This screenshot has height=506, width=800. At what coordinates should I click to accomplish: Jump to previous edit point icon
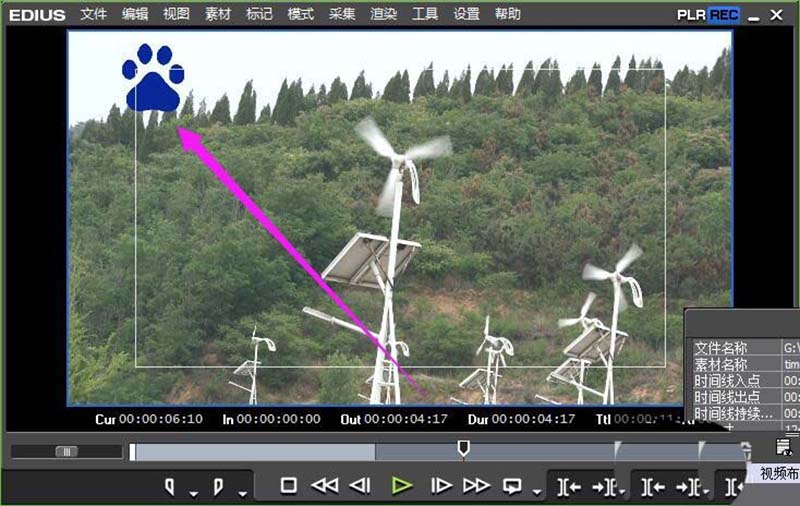pyautogui.click(x=569, y=488)
